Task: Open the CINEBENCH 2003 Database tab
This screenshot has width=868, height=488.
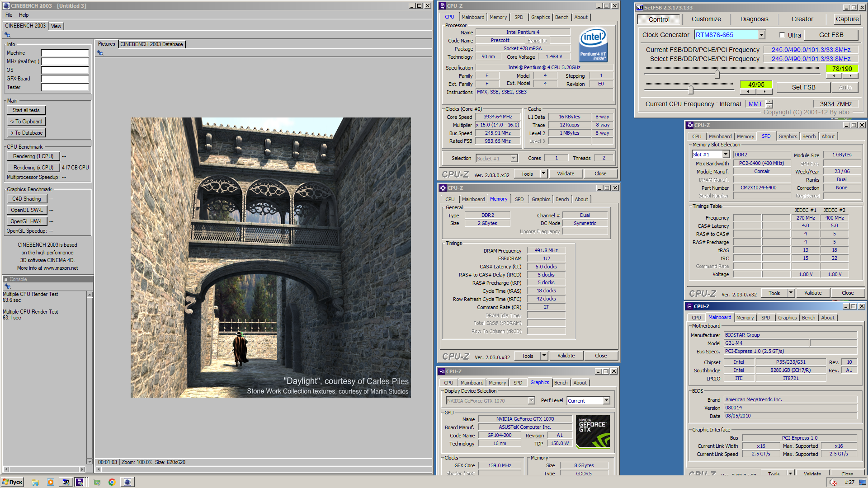Action: point(151,44)
